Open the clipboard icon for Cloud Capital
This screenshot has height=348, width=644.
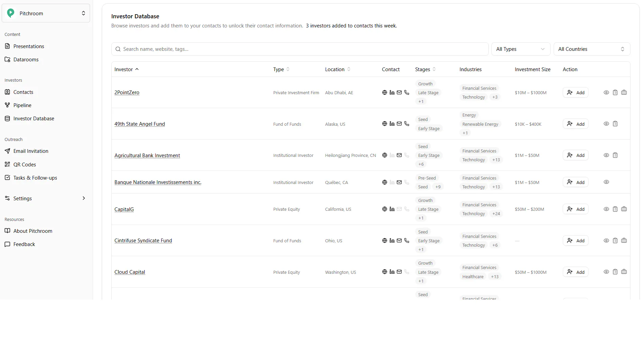[615, 272]
